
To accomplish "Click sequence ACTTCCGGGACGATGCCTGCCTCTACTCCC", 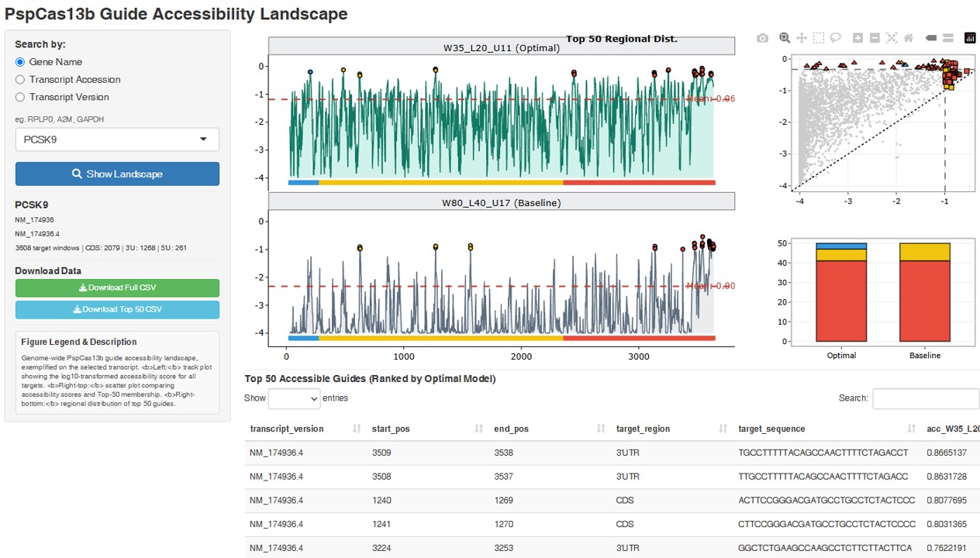I will pyautogui.click(x=826, y=501).
